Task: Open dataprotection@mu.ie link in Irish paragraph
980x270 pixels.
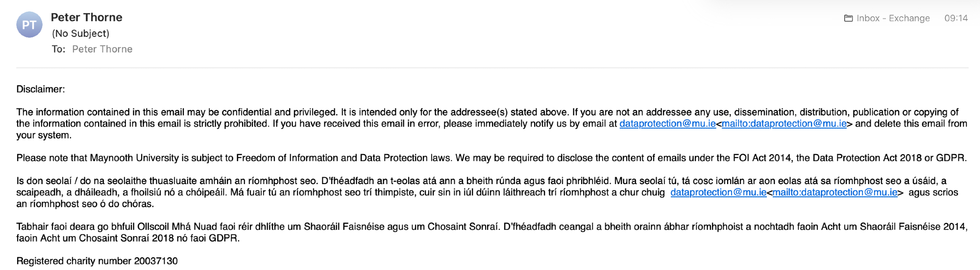Action: 718,192
